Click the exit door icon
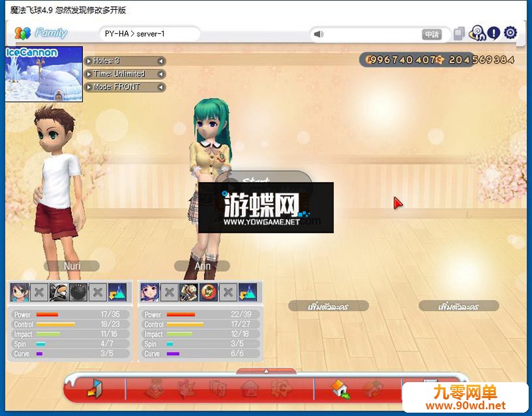The height and width of the screenshot is (416, 532). (x=94, y=388)
